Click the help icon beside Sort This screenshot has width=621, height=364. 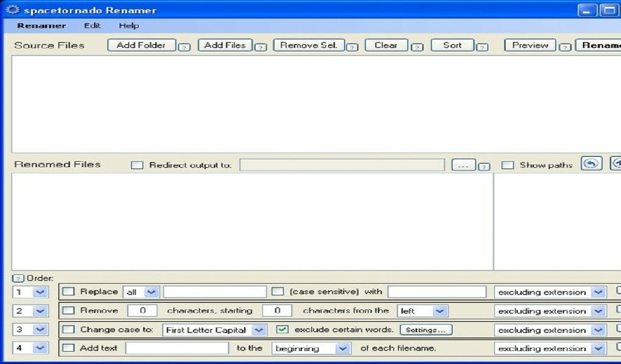(x=482, y=47)
